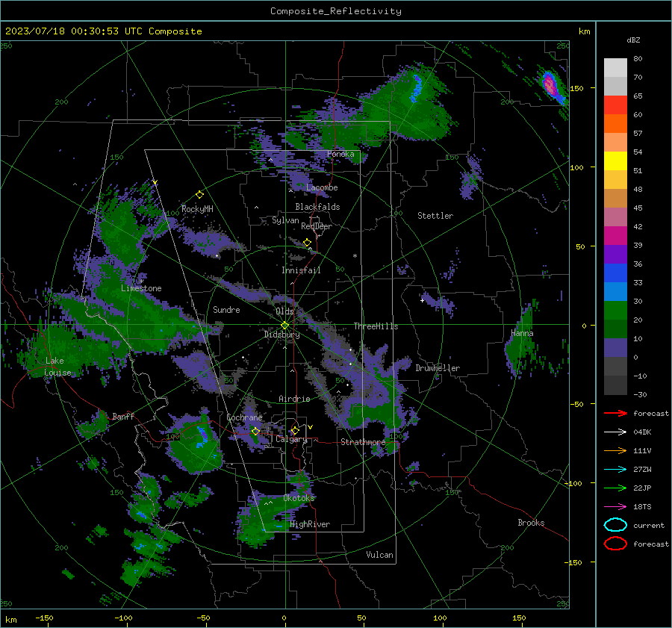Click the RedDeer city label
Screen dimensions: 672x628
pos(317,226)
